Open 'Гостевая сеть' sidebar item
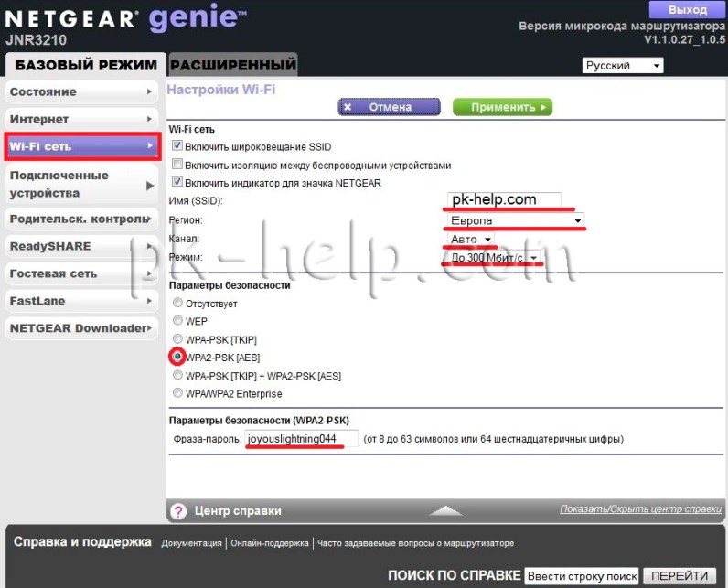Image resolution: width=728 pixels, height=588 pixels. pyautogui.click(x=81, y=273)
